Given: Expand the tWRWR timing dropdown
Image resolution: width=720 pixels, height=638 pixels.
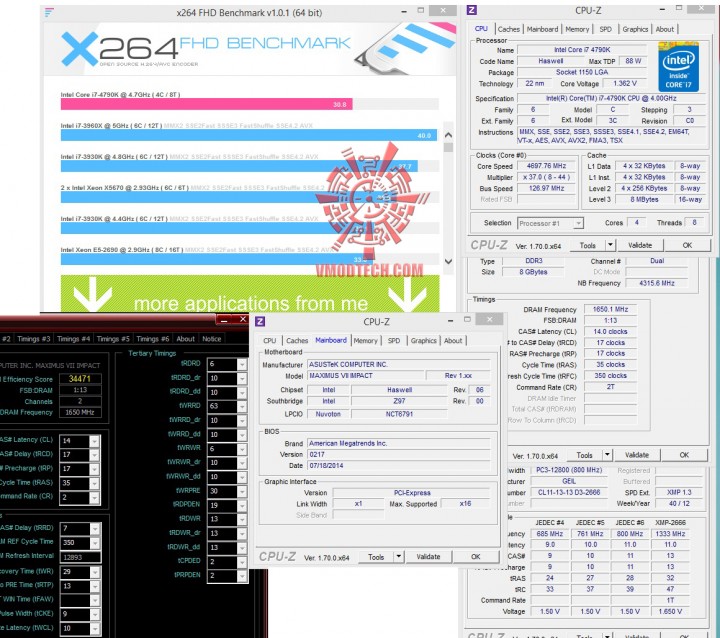Looking at the screenshot, I should click(242, 449).
